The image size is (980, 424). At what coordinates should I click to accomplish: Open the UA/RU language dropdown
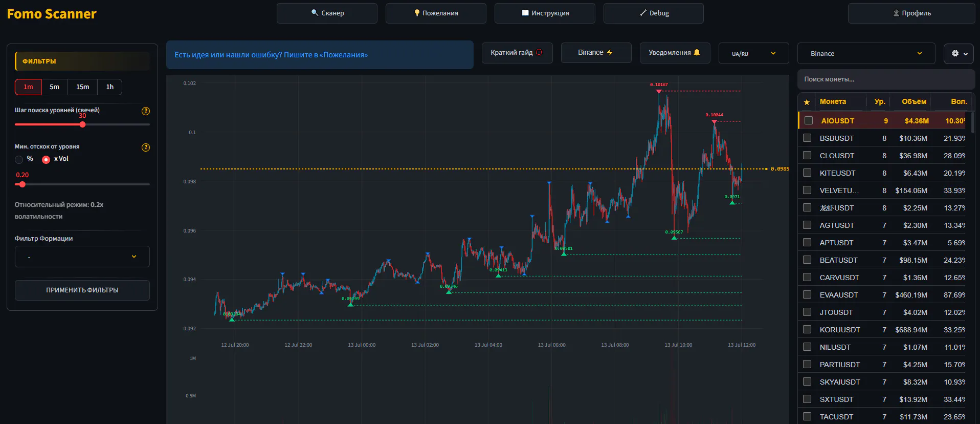point(754,53)
